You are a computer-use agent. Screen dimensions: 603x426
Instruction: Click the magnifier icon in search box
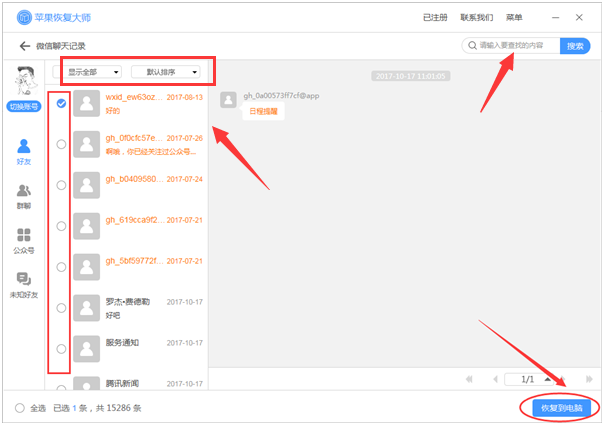(x=472, y=46)
